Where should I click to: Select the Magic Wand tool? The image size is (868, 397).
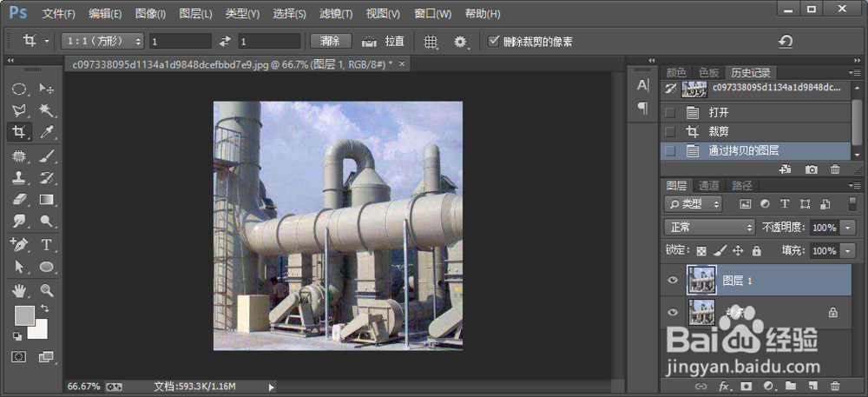47,110
